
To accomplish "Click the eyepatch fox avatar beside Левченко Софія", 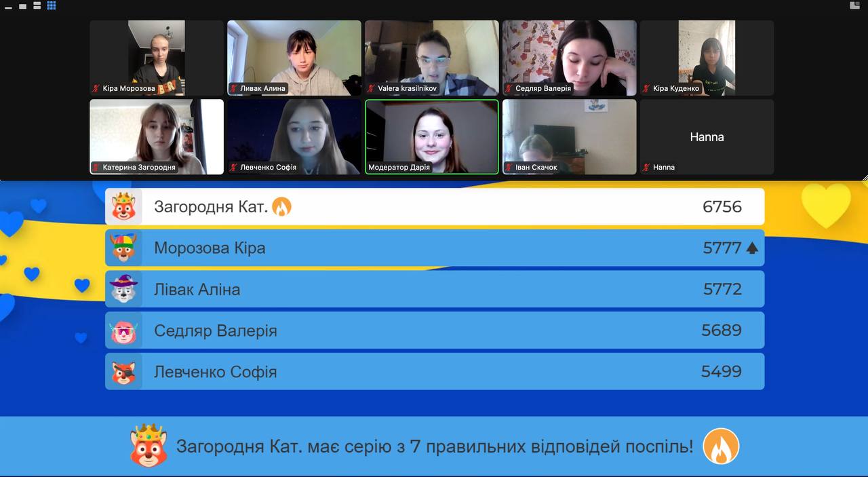I will [123, 373].
